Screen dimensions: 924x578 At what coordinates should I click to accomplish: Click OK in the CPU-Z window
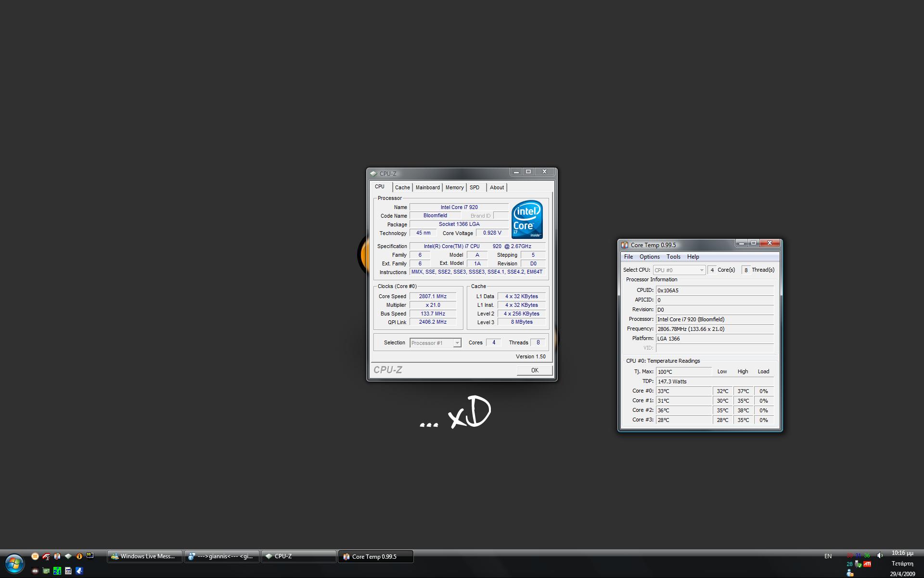535,370
